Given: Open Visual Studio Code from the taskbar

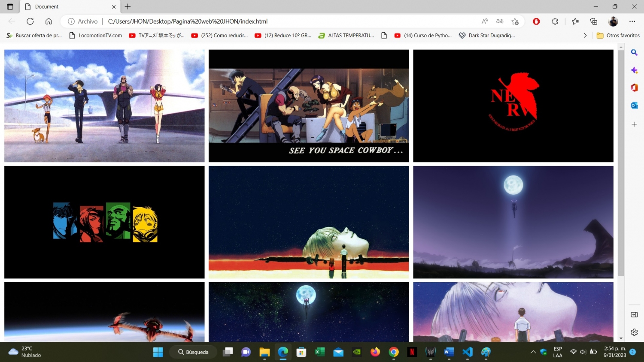Looking at the screenshot, I should 467,352.
